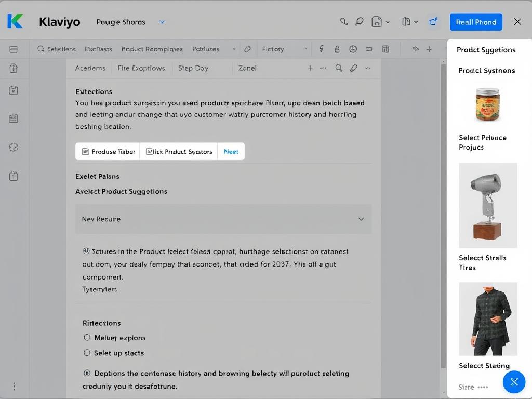Select the hair dryer product thumbnail
The image size is (532, 399).
pos(488,205)
